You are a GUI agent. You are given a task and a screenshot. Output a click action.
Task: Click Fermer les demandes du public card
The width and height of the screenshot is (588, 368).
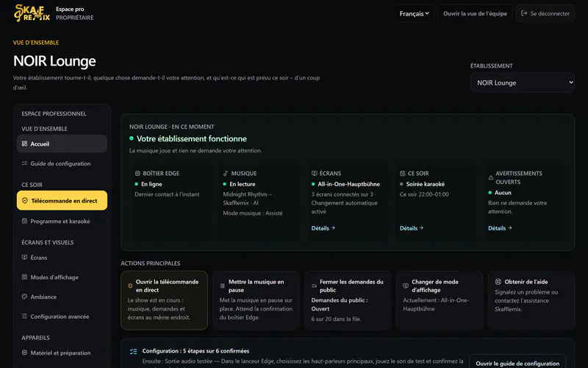[348, 300]
